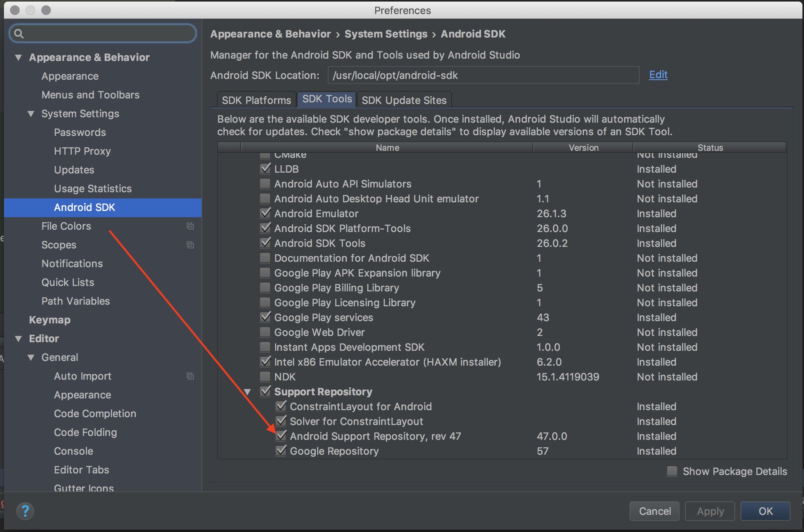The height and width of the screenshot is (532, 804).
Task: Open Console settings under General
Action: 73,451
